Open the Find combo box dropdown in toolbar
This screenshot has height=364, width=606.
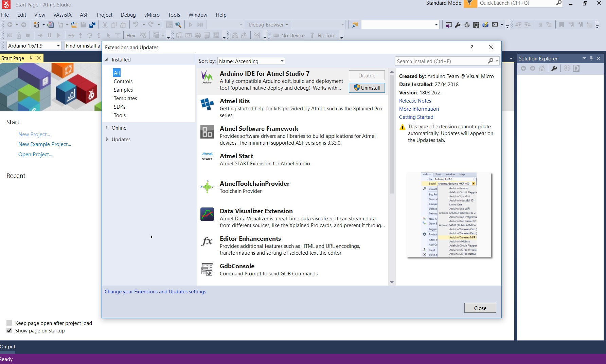(436, 25)
